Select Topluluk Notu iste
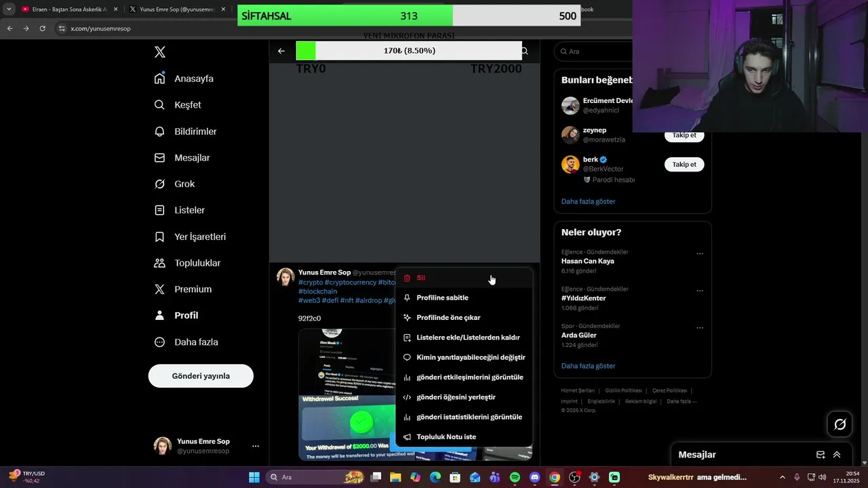This screenshot has width=868, height=488. pyautogui.click(x=464, y=437)
